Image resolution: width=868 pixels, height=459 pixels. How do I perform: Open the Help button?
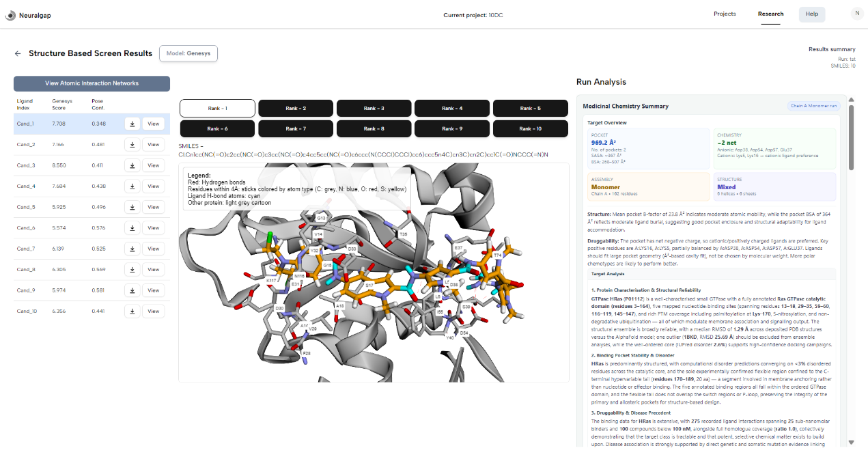(812, 14)
